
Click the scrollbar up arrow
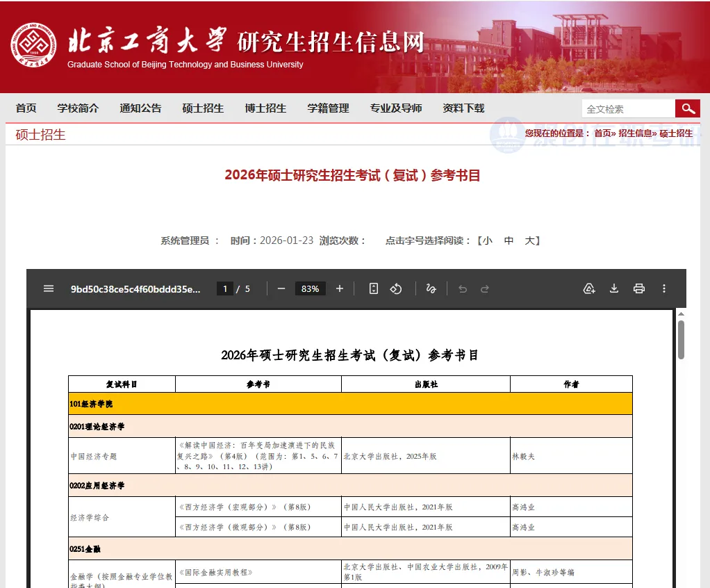click(x=681, y=313)
